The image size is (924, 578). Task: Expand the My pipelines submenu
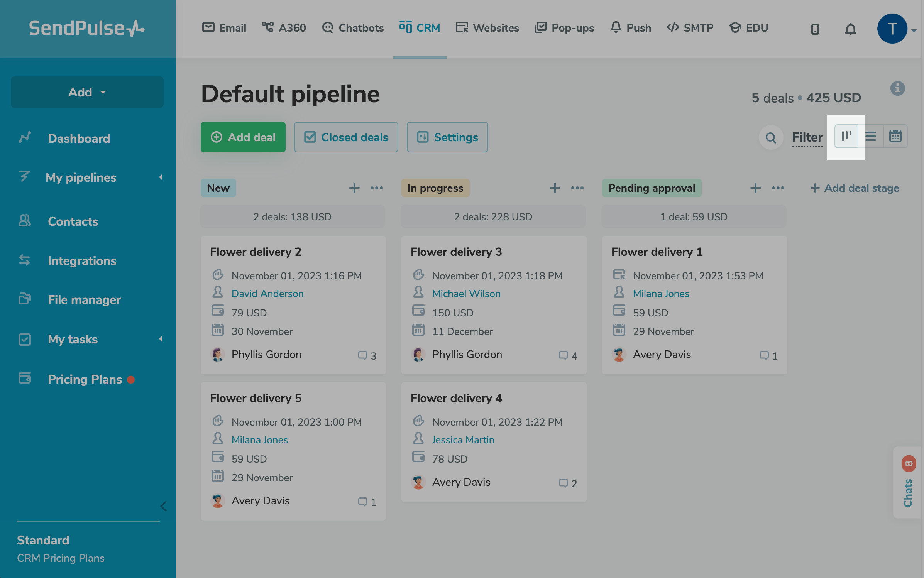click(161, 177)
